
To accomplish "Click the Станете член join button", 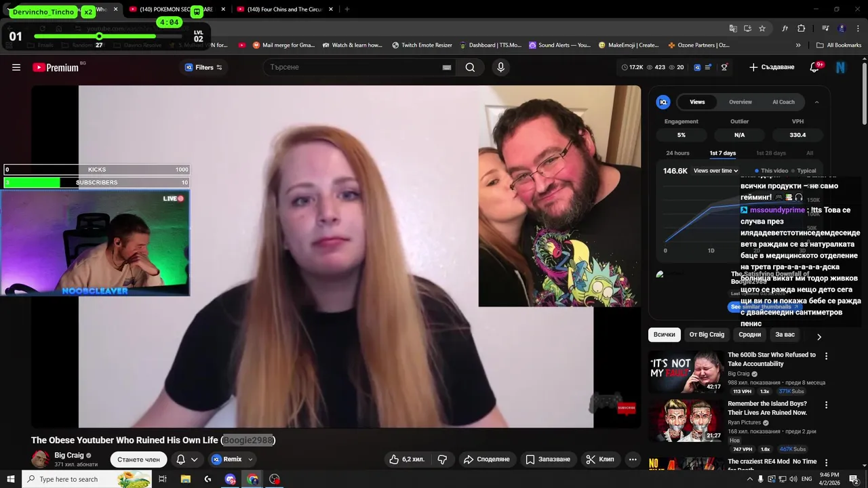I will pos(138,460).
